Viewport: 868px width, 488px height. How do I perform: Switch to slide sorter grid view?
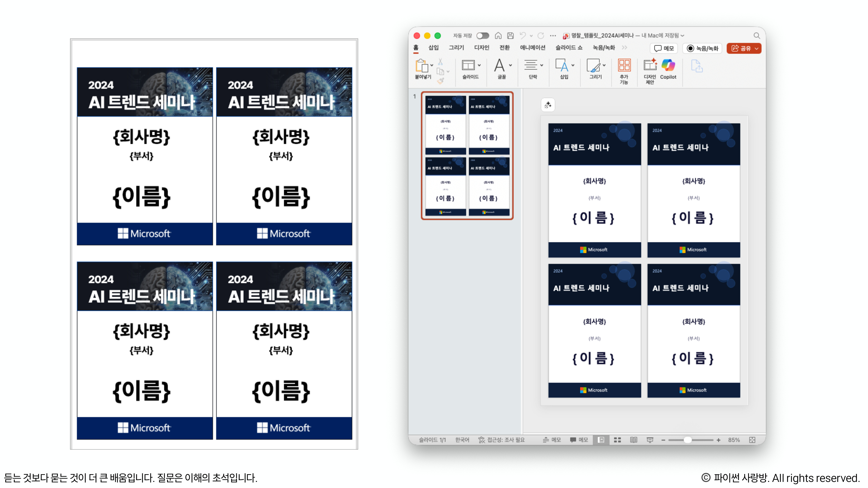pyautogui.click(x=617, y=440)
